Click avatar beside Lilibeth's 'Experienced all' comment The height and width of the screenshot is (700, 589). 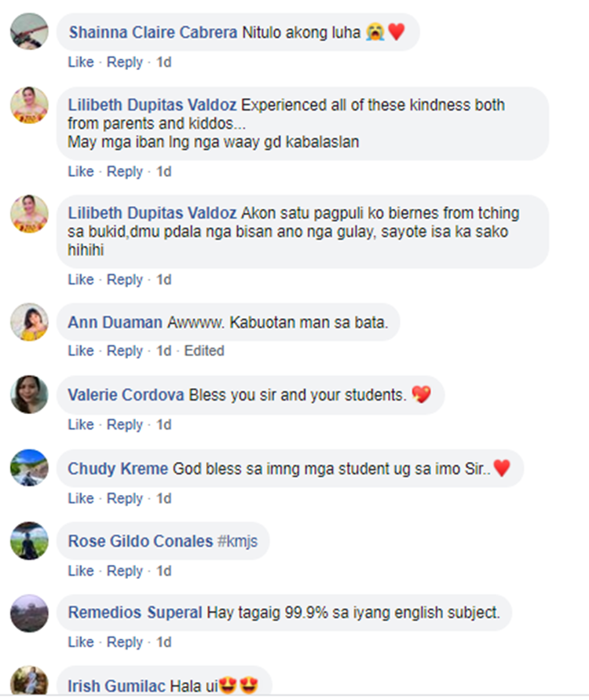pos(29,105)
